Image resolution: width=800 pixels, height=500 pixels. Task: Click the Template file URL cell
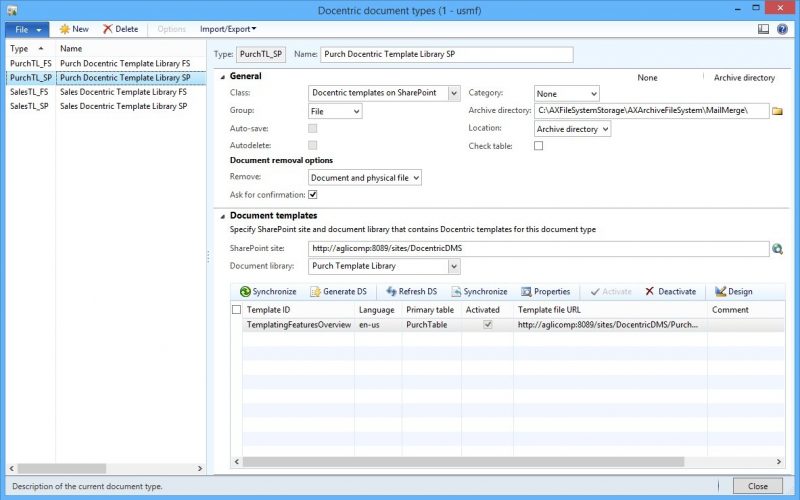(610, 324)
